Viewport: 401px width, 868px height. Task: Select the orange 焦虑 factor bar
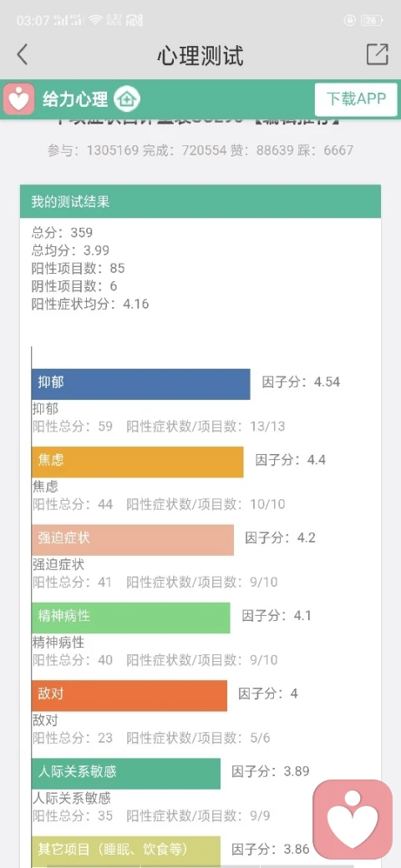pos(137,462)
